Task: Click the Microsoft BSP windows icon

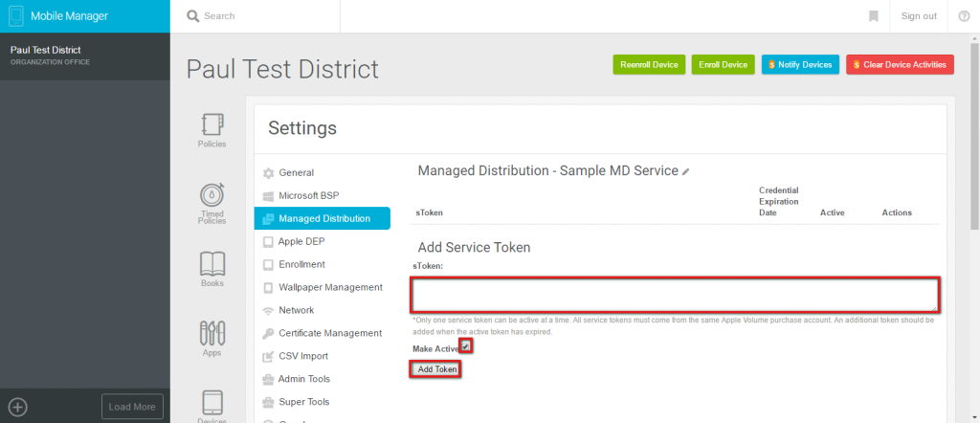Action: tap(268, 195)
